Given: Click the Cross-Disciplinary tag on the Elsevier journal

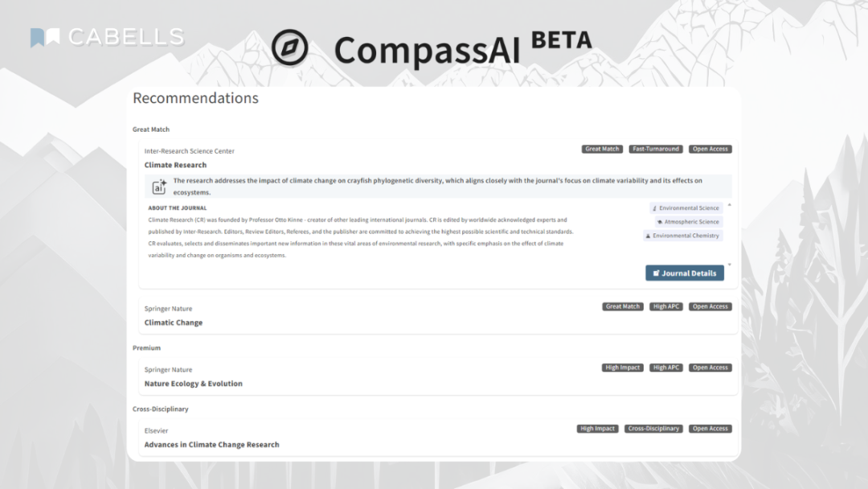Looking at the screenshot, I should tap(653, 429).
